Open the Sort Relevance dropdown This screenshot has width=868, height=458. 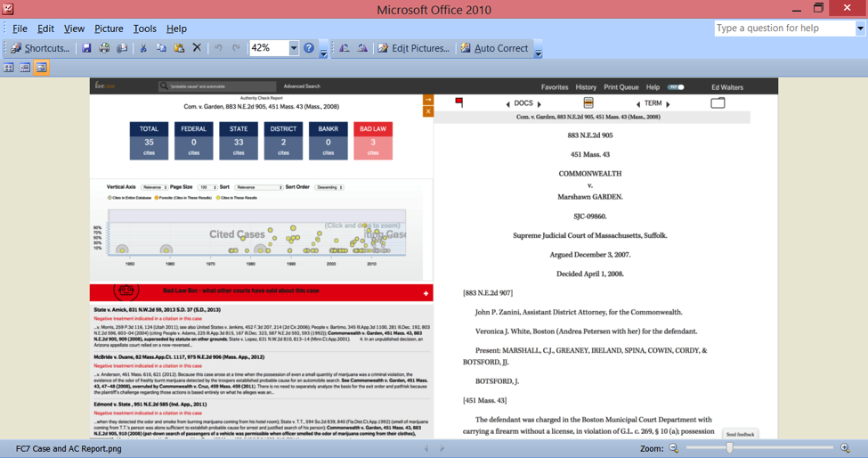click(x=258, y=188)
